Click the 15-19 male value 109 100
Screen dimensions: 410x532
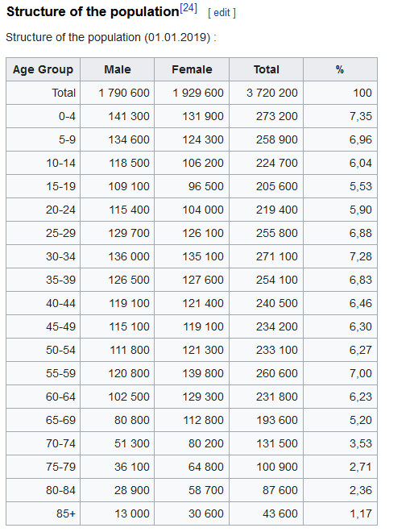pyautogui.click(x=118, y=186)
